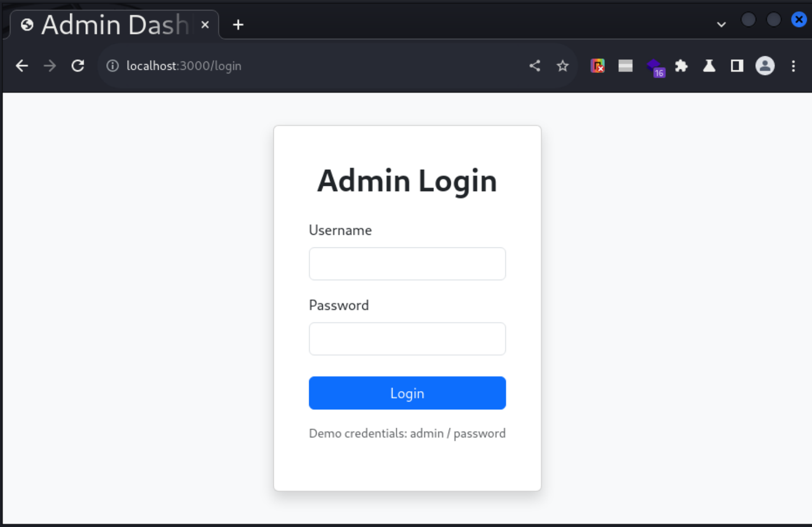
Task: Click the purple extension with 16 badge
Action: (x=655, y=67)
